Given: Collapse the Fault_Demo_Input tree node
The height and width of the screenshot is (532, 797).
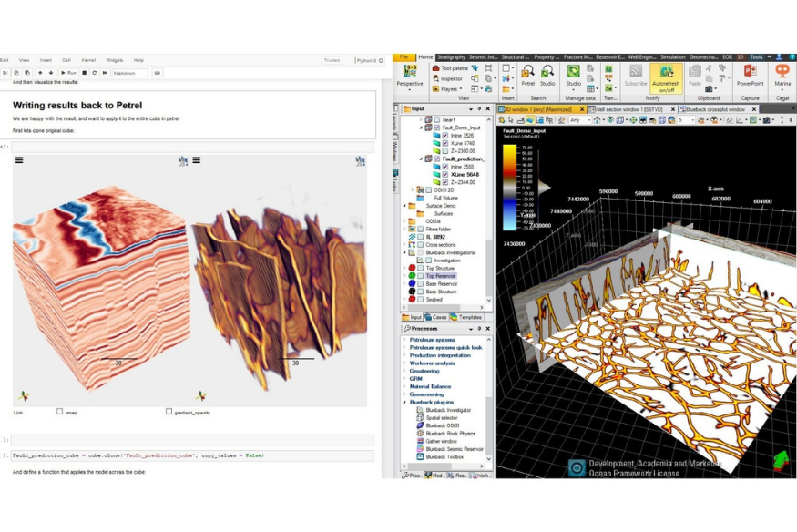Looking at the screenshot, I should (421, 128).
